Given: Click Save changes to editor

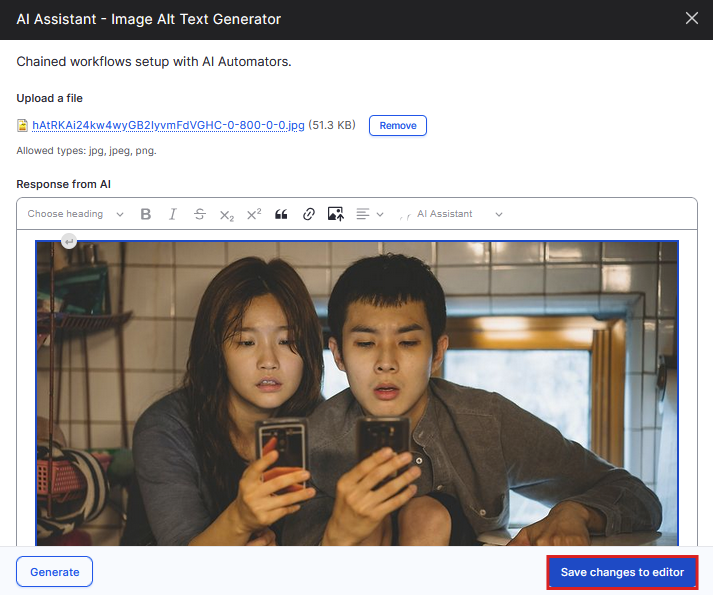Looking at the screenshot, I should pyautogui.click(x=622, y=572).
